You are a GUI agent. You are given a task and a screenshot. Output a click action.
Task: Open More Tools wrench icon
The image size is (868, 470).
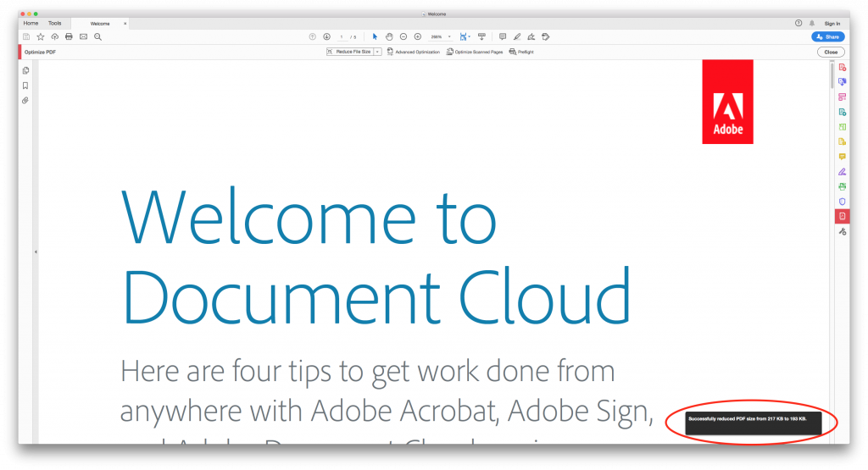click(x=842, y=232)
